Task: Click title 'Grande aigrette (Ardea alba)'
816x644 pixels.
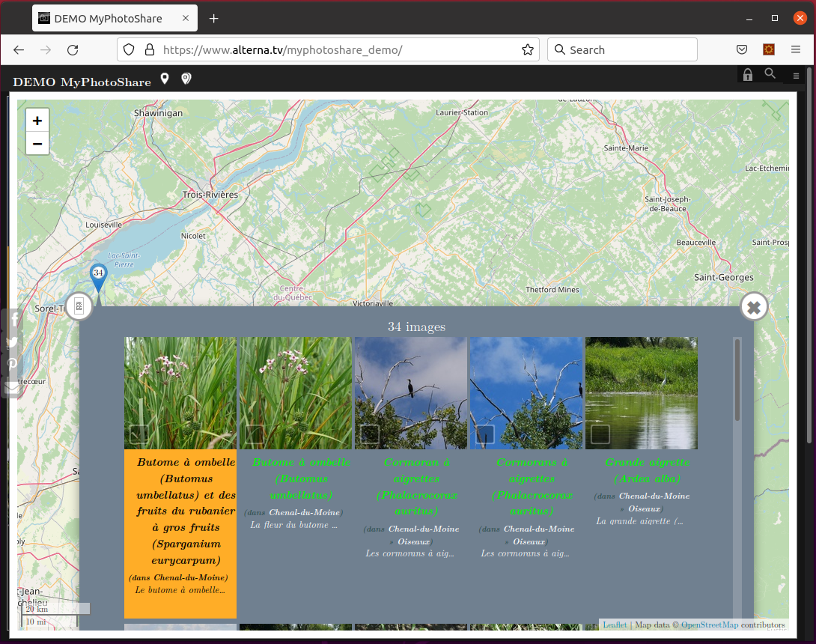Action: click(x=648, y=470)
